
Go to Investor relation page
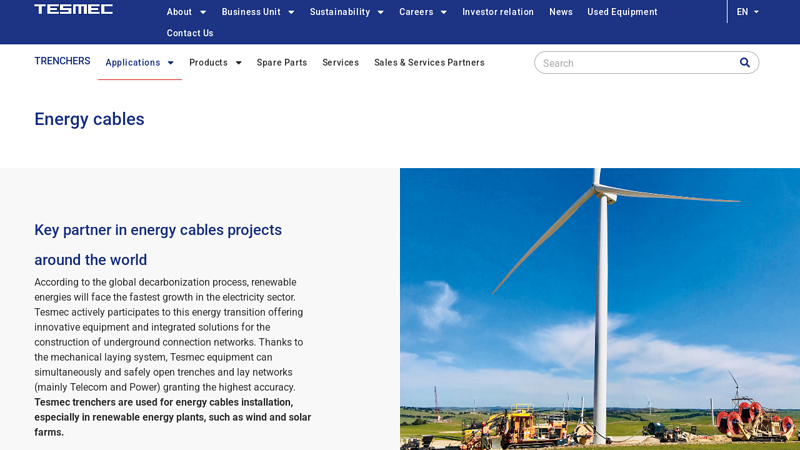pyautogui.click(x=498, y=12)
